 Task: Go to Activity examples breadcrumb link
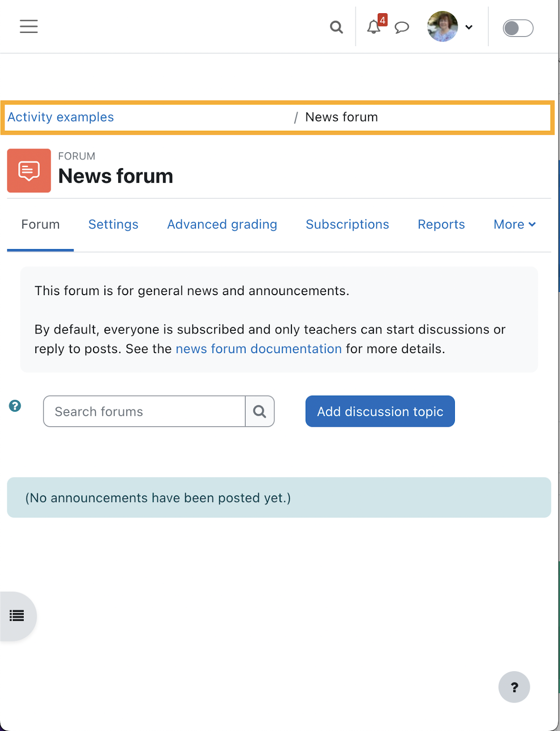60,117
